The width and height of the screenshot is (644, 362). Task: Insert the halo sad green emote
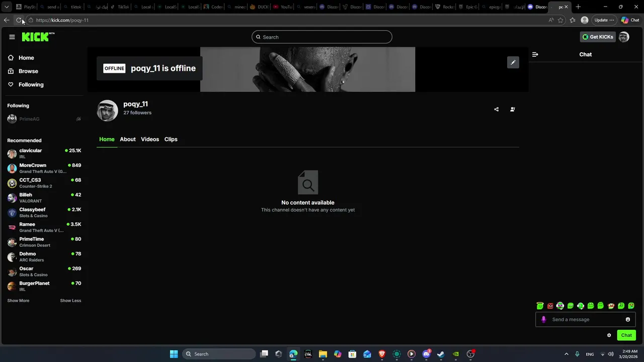[540, 306]
